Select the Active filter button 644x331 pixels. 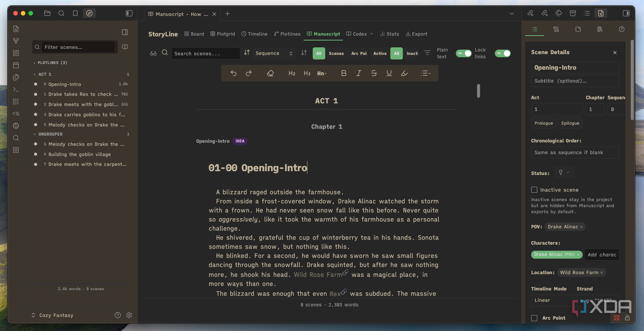tap(380, 53)
